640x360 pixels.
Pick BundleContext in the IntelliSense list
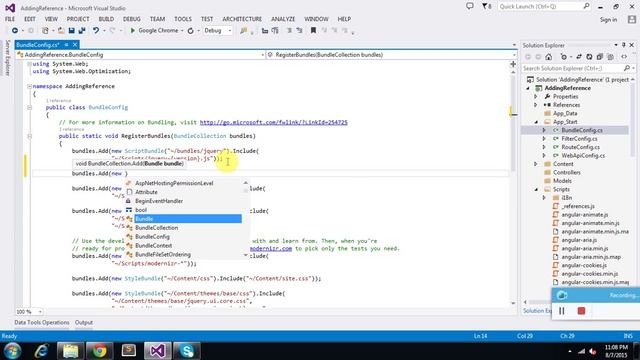pos(153,246)
